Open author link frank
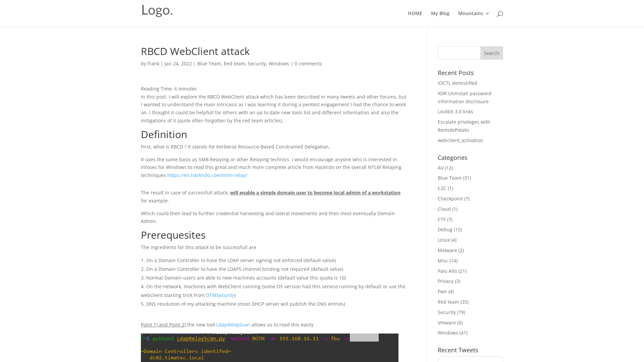Screen dimensions: 644x362 click(x=153, y=64)
